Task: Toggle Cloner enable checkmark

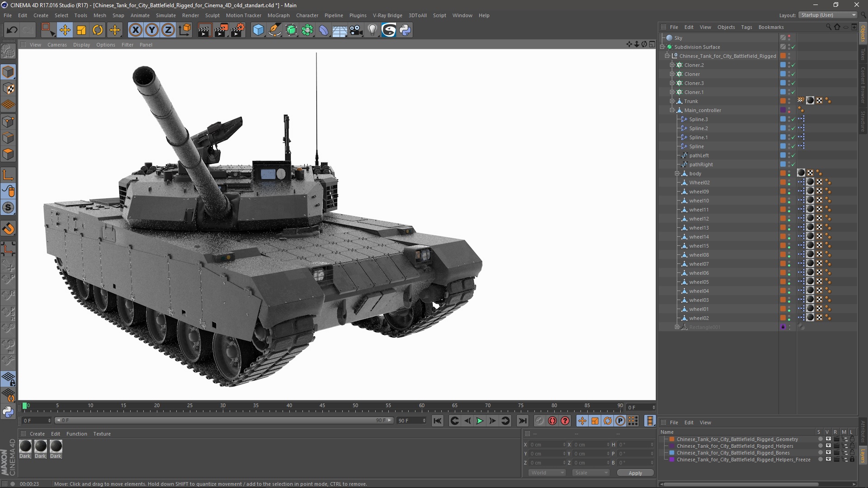Action: (793, 74)
